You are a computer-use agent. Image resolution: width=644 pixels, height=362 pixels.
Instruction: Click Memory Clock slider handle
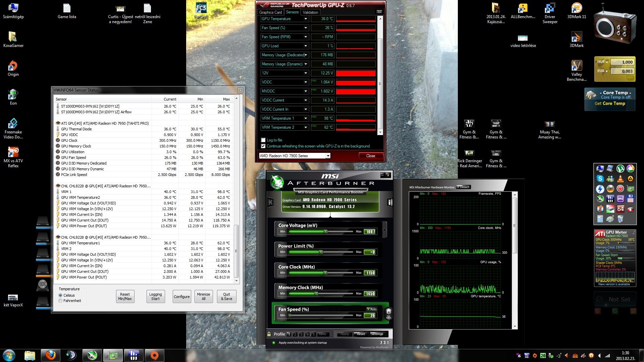(x=316, y=293)
